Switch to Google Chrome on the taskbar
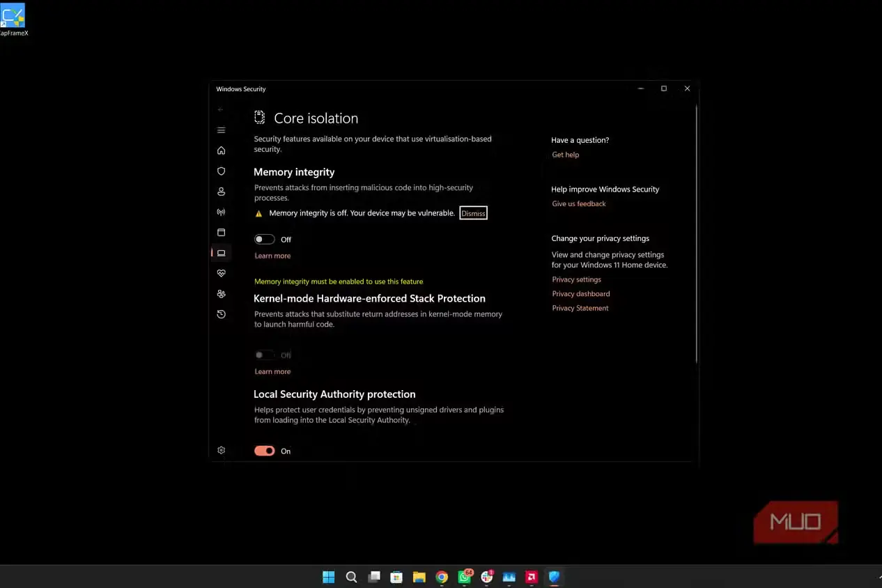Image resolution: width=882 pixels, height=588 pixels. [442, 577]
